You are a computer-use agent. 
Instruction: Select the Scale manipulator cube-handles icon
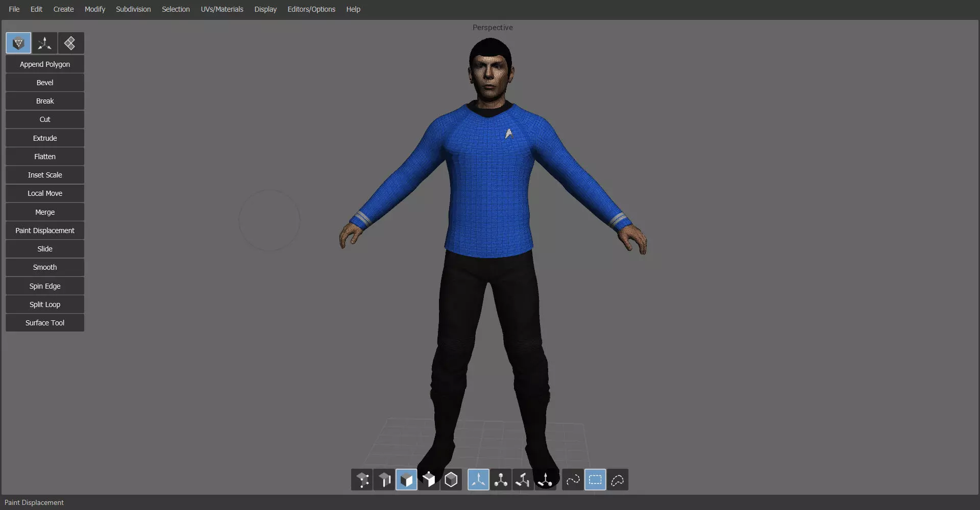coord(501,480)
